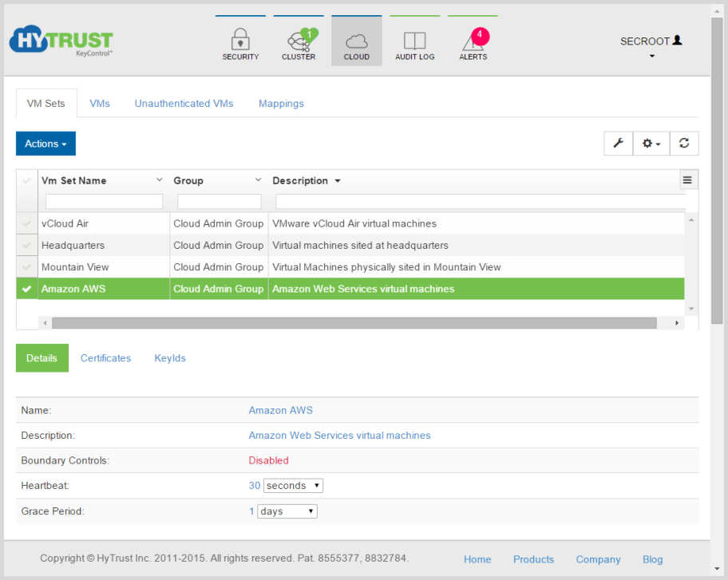Click 'Virtual machines sited at headquarters' cell

[x=360, y=246]
